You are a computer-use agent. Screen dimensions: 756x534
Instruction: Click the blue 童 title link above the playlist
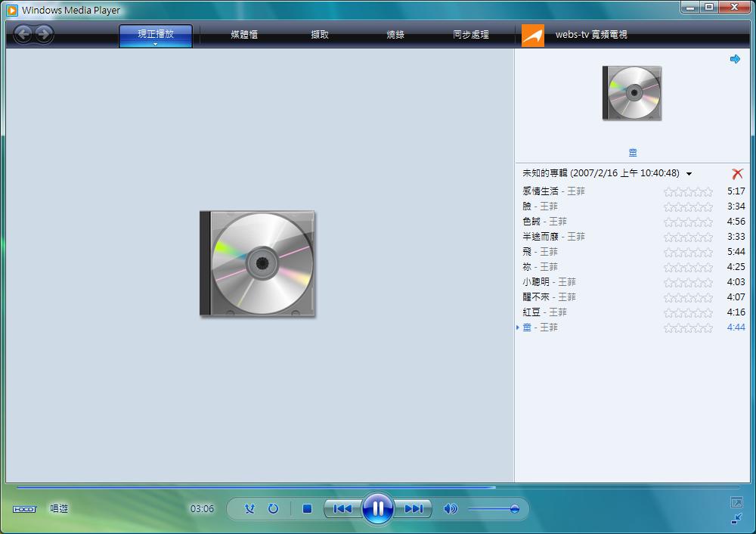[633, 153]
